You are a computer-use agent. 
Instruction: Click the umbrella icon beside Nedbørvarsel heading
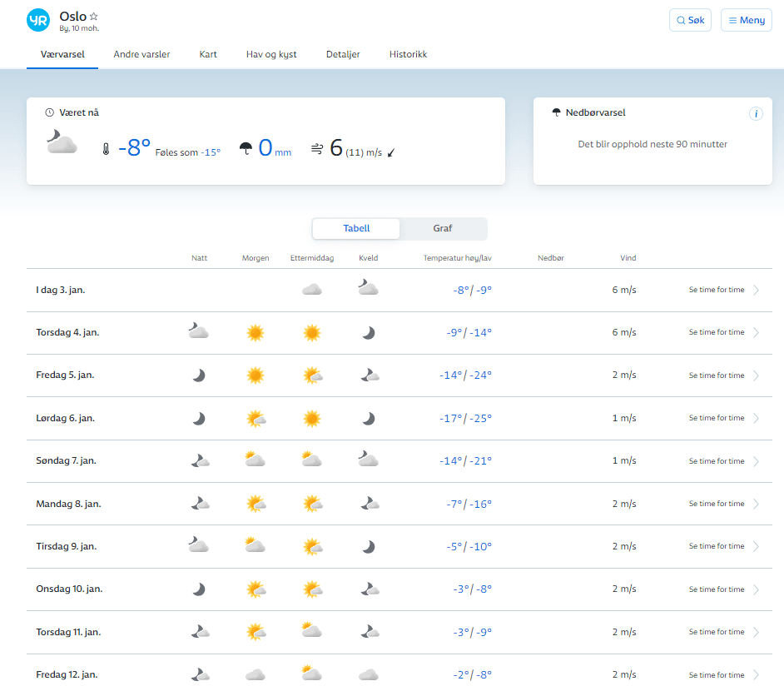(556, 113)
